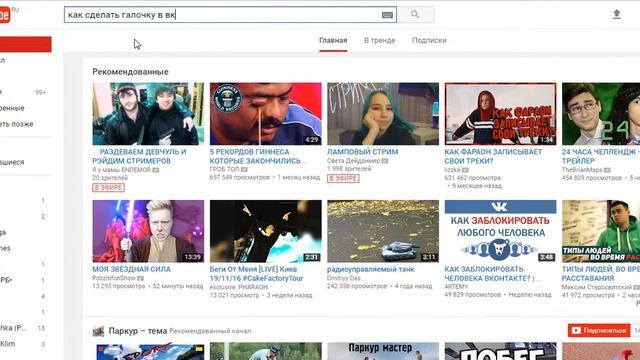The height and width of the screenshot is (360, 640).
Task: Click the upload arrow icon
Action: pos(617,14)
